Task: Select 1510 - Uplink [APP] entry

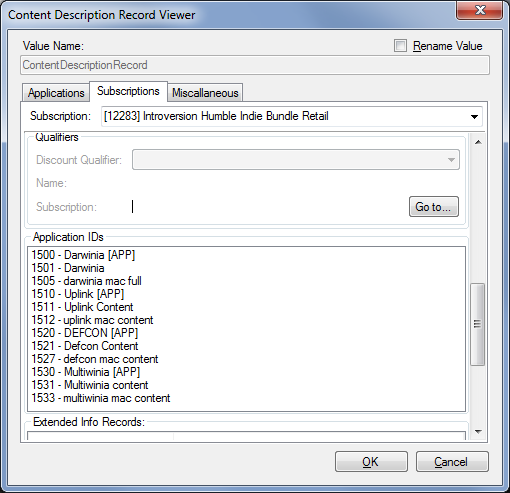Action: [78, 294]
